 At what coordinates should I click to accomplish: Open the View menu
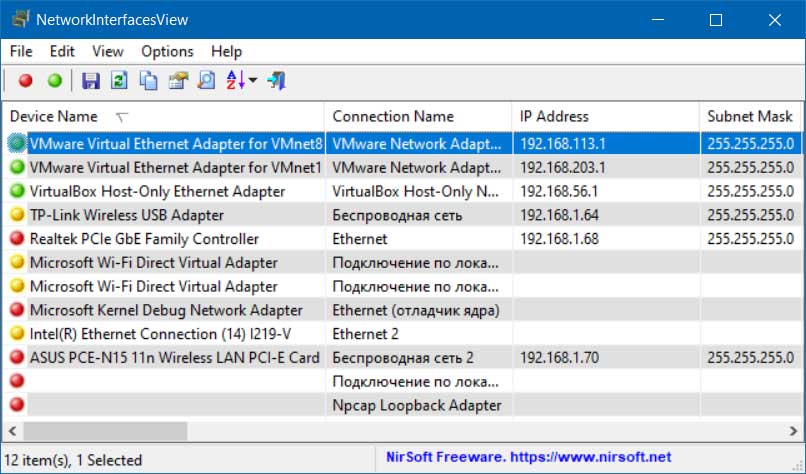[108, 51]
